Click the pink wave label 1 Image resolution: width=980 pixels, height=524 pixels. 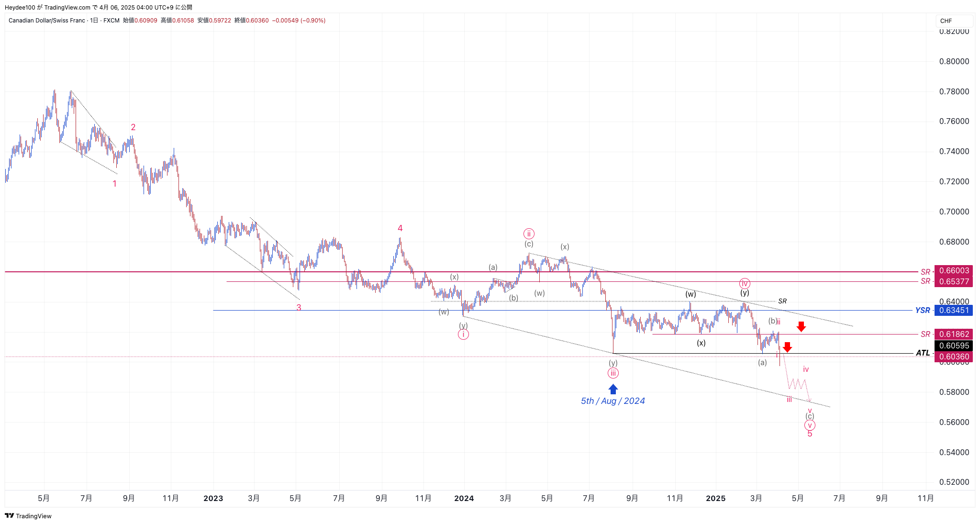[x=114, y=184]
